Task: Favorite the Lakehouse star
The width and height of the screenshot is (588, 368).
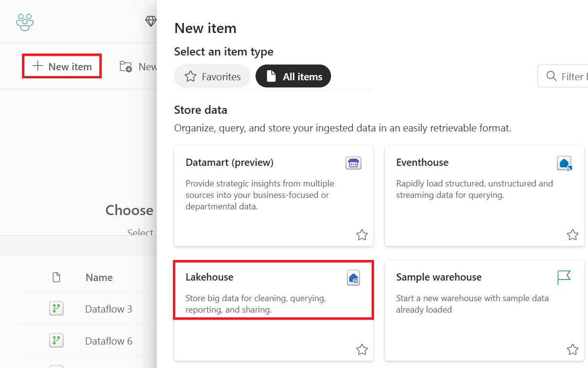Action: pyautogui.click(x=362, y=349)
